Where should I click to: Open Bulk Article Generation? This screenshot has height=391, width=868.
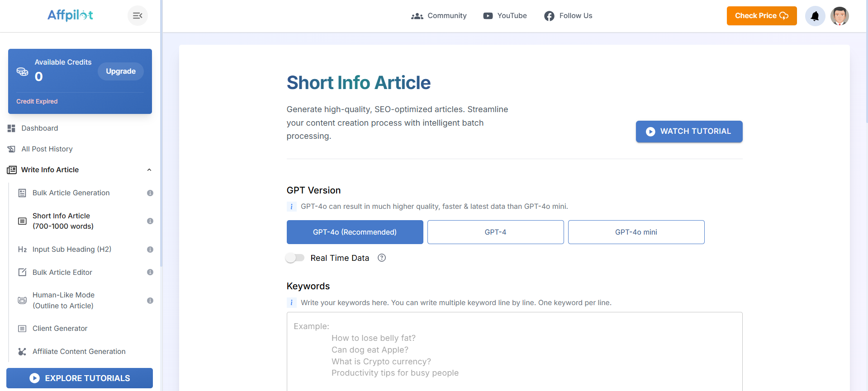71,193
